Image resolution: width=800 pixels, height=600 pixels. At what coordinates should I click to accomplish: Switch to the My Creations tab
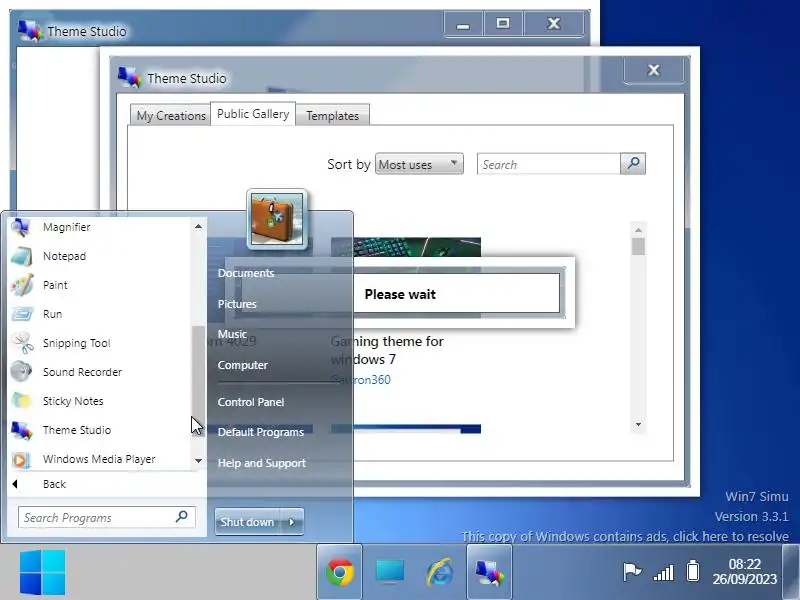pyautogui.click(x=170, y=116)
